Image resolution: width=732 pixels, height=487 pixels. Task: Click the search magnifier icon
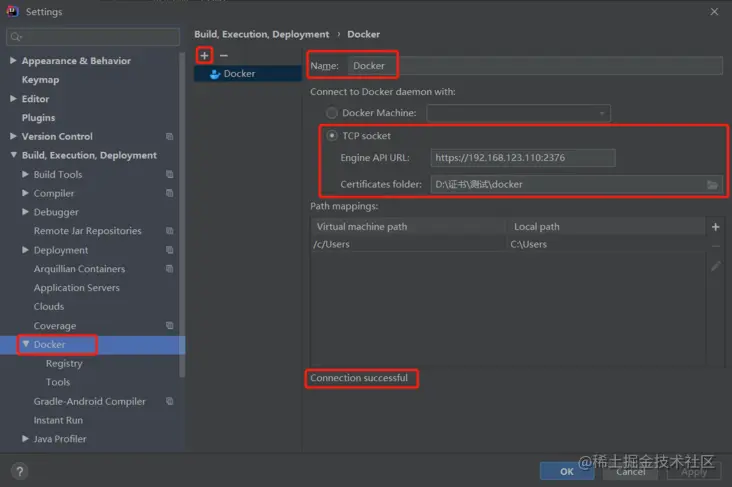pos(16,37)
